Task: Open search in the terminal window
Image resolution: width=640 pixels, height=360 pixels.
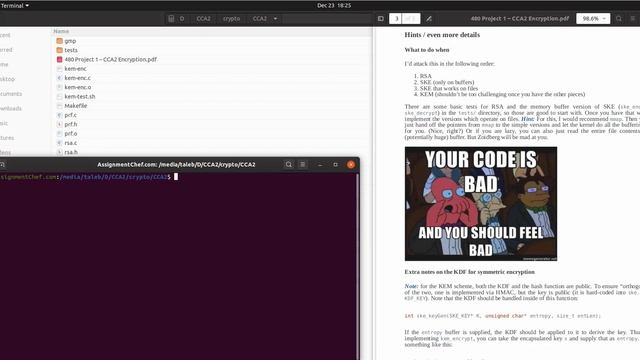Action: pyautogui.click(x=289, y=164)
